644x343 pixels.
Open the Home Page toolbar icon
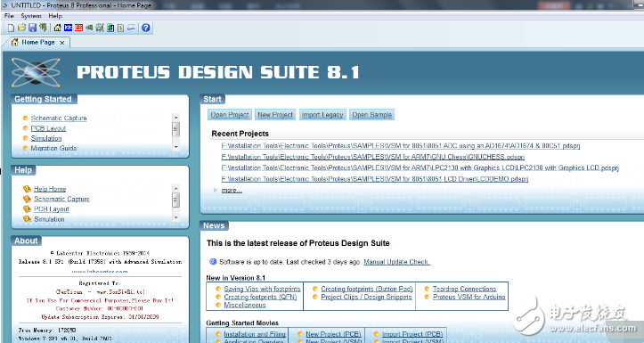pyautogui.click(x=58, y=28)
